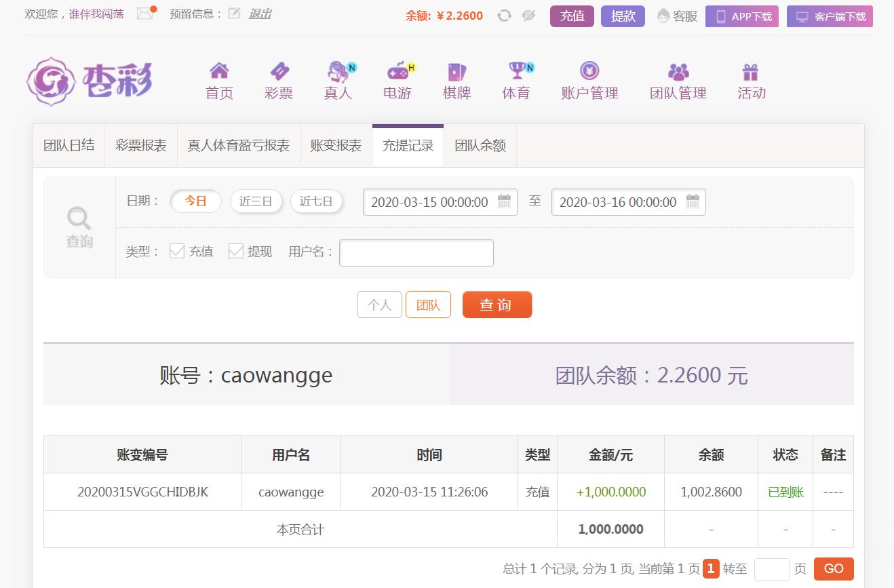Click the time cell 2020-03-15 11:26:06
The image size is (894, 588).
(x=429, y=492)
